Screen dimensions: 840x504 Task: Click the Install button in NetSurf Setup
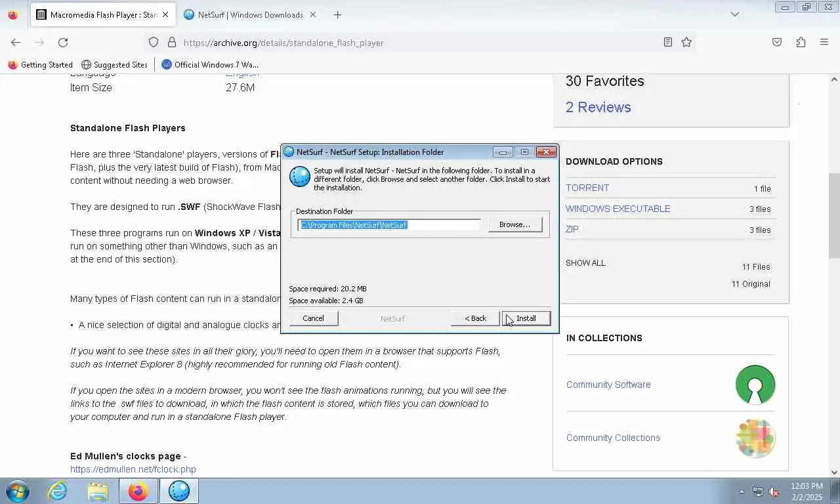click(x=526, y=318)
